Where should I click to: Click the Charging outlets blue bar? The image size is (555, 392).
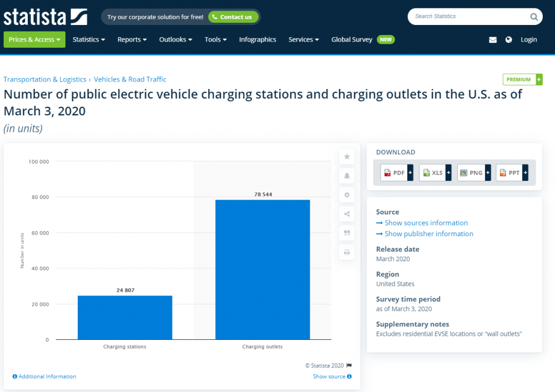point(263,269)
